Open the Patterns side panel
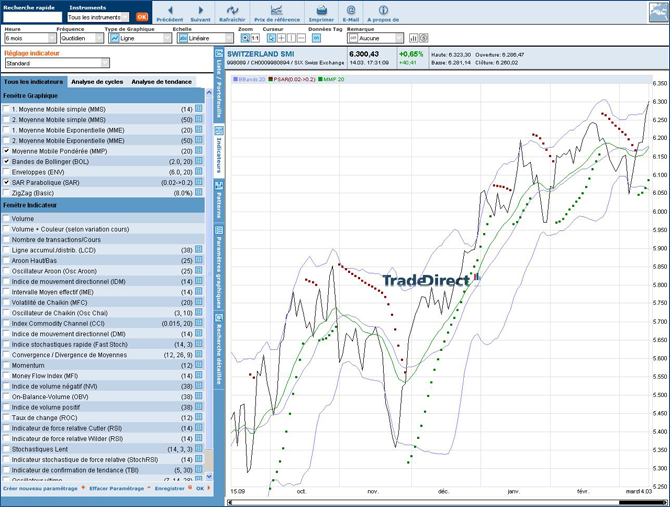 pyautogui.click(x=218, y=200)
